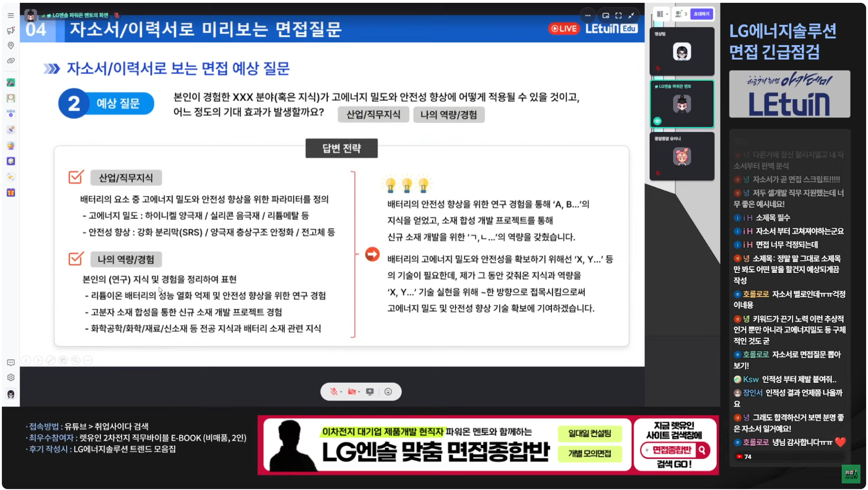868x490 pixels.
Task: Toggle the muted microphone on
Action: (x=333, y=392)
